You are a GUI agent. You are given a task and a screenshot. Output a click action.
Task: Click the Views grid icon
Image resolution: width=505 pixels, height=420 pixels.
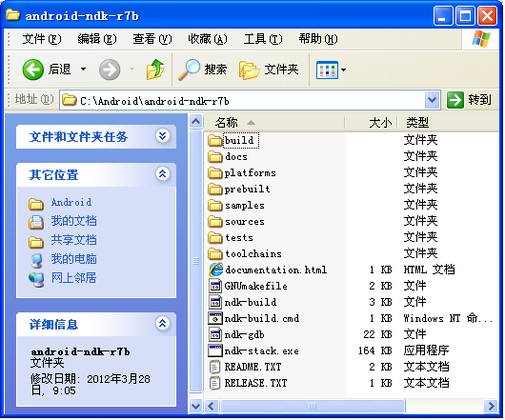327,70
